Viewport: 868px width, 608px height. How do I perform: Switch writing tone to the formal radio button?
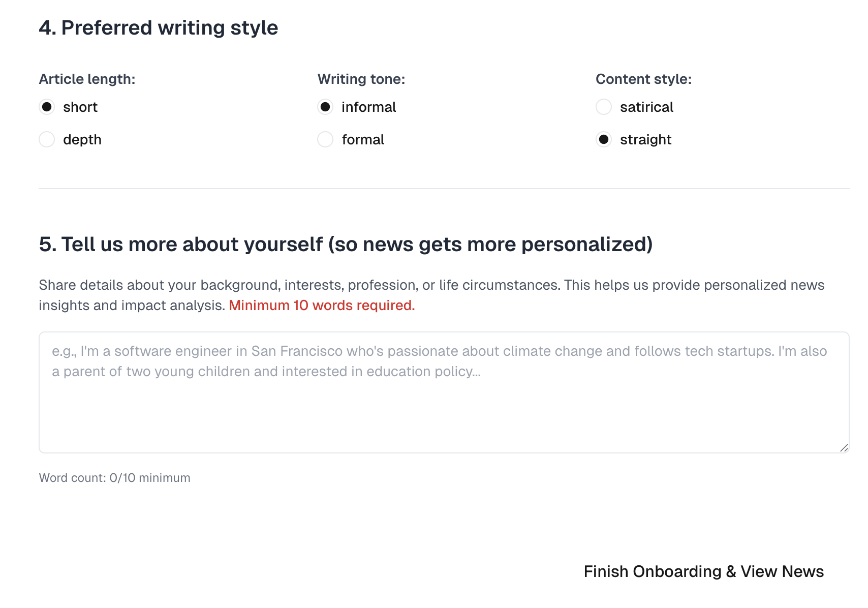click(x=325, y=140)
